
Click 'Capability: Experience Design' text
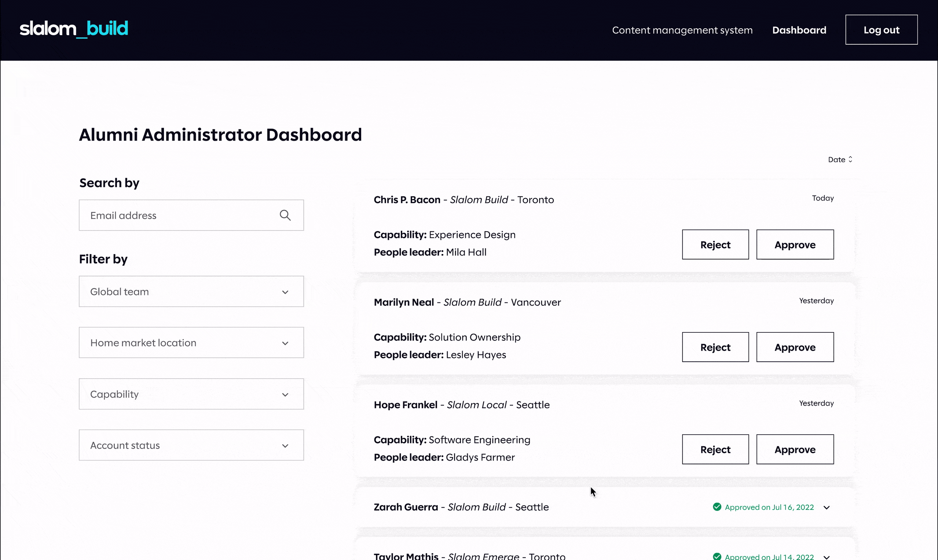point(444,235)
